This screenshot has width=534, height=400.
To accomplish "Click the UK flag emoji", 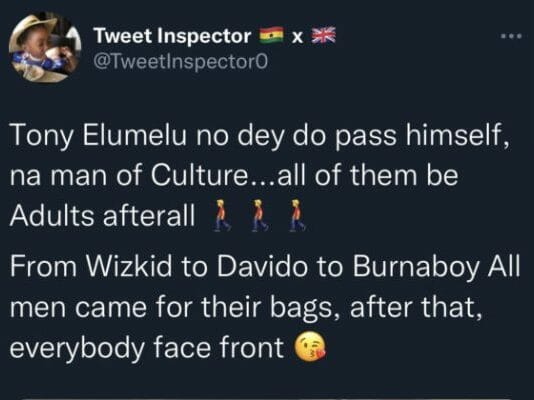I will (324, 35).
